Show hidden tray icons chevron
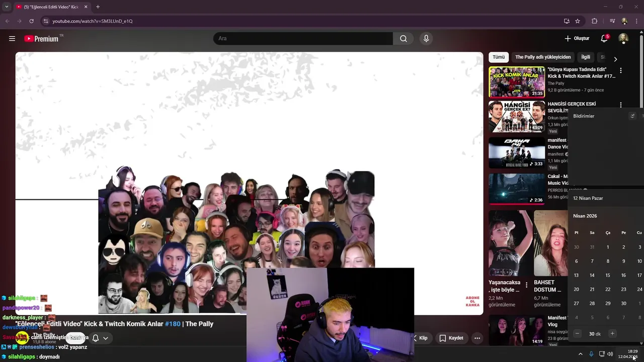The width and height of the screenshot is (644, 362). tap(580, 354)
